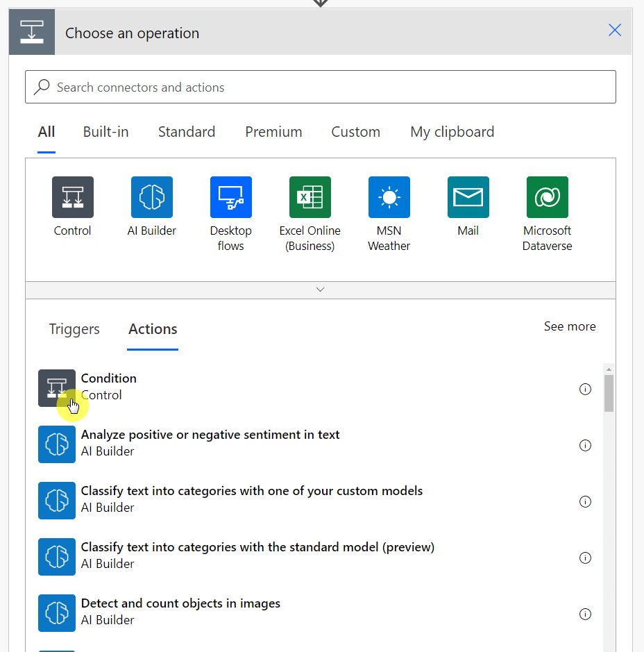Select the Mail connector icon
The width and height of the screenshot is (644, 652).
[468, 197]
